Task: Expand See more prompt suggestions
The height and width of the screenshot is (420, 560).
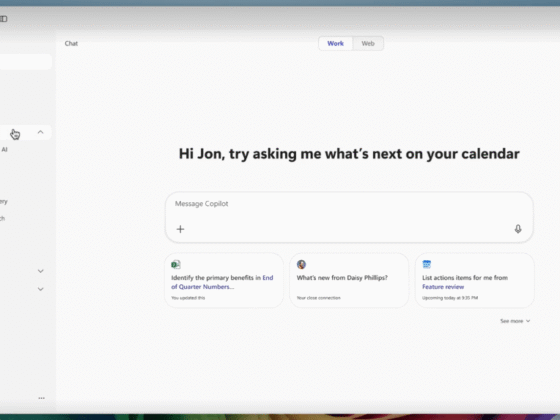Action: coord(515,321)
